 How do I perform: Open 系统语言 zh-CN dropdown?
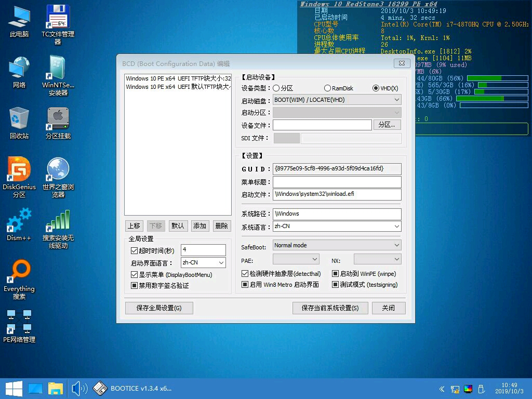coord(337,227)
